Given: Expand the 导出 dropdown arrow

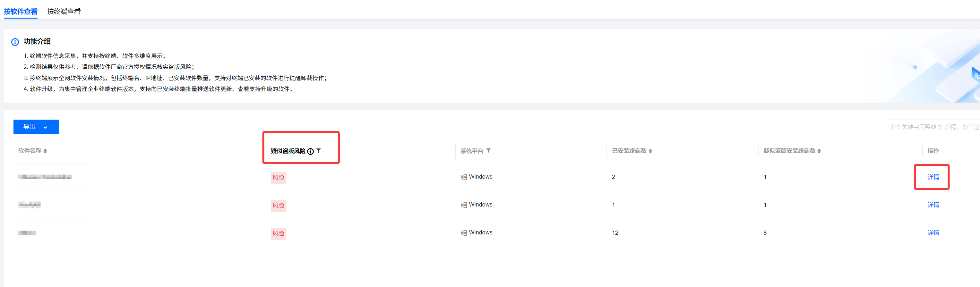Looking at the screenshot, I should (45, 127).
